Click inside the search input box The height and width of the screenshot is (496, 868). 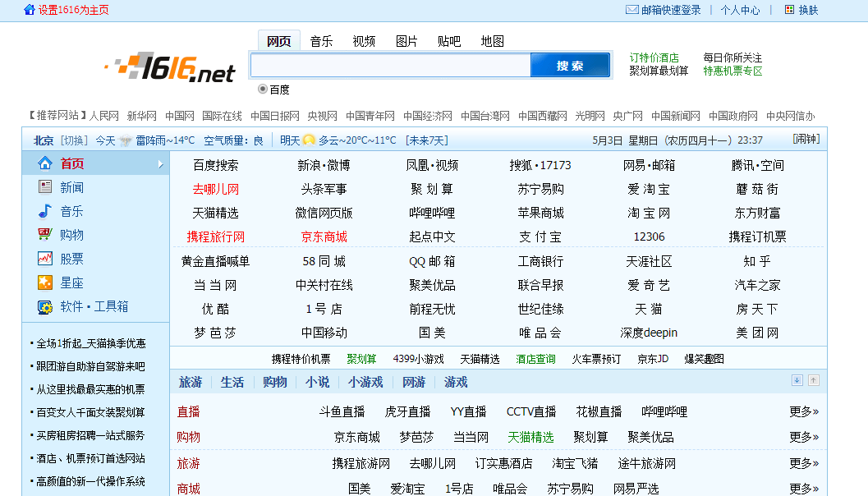[390, 66]
